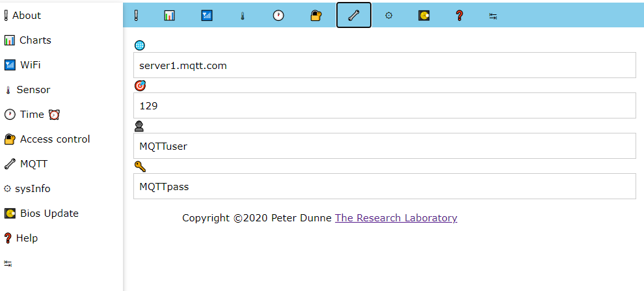
Task: Open red question mark Help icon in toolbar
Action: 459,16
